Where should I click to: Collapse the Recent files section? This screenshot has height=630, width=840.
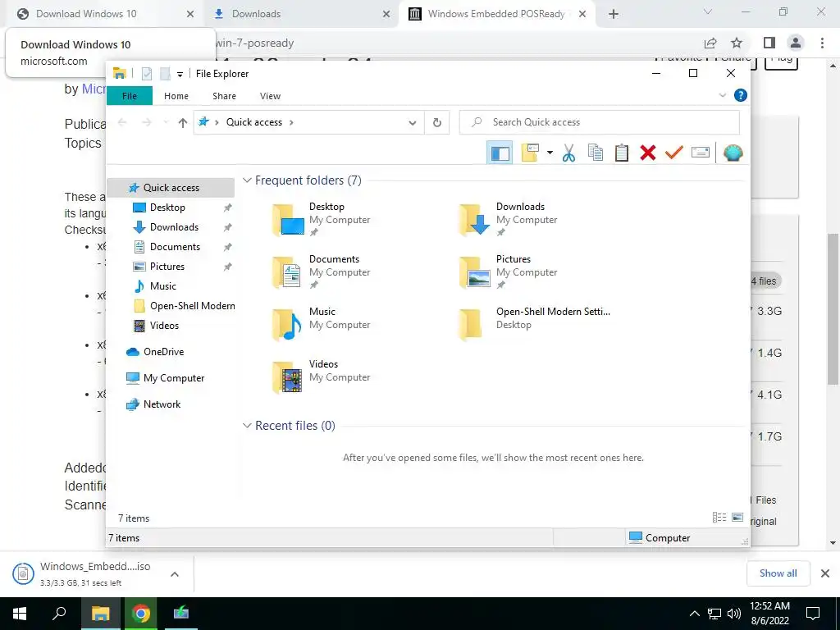click(247, 426)
